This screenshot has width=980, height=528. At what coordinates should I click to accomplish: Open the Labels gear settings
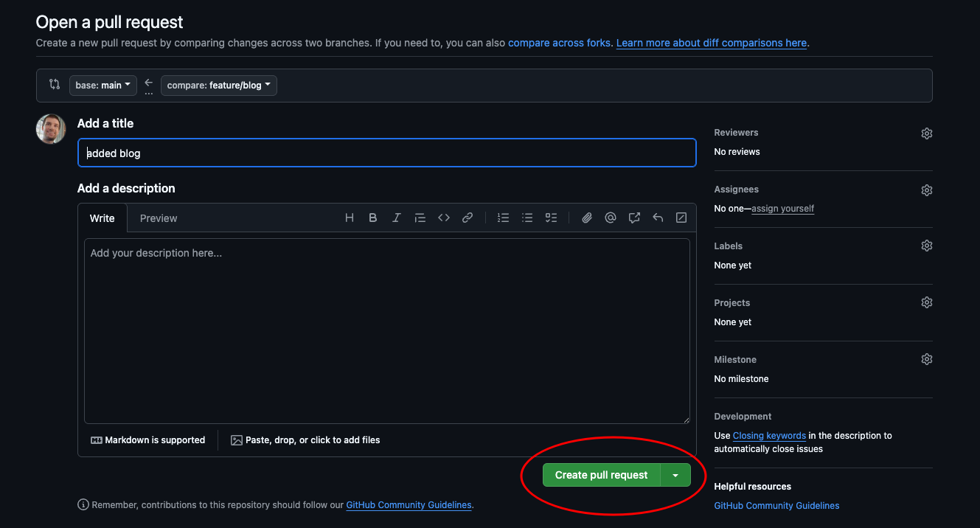coord(927,246)
